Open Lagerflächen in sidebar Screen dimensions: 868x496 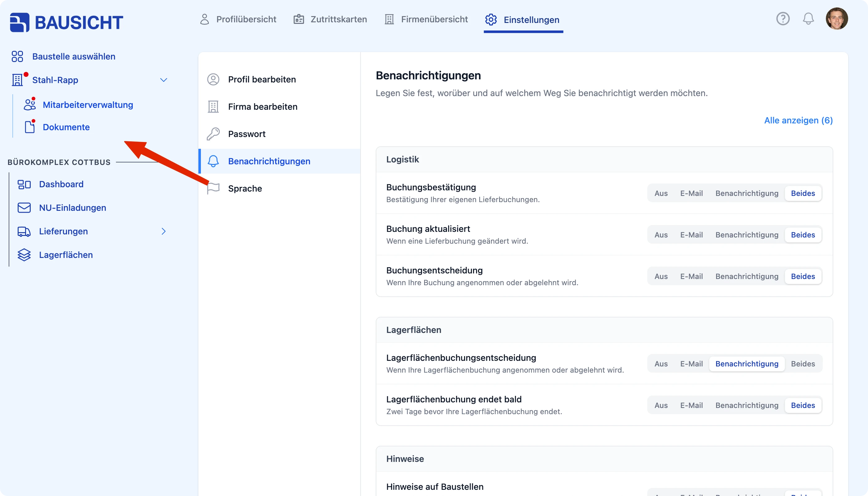click(x=66, y=255)
